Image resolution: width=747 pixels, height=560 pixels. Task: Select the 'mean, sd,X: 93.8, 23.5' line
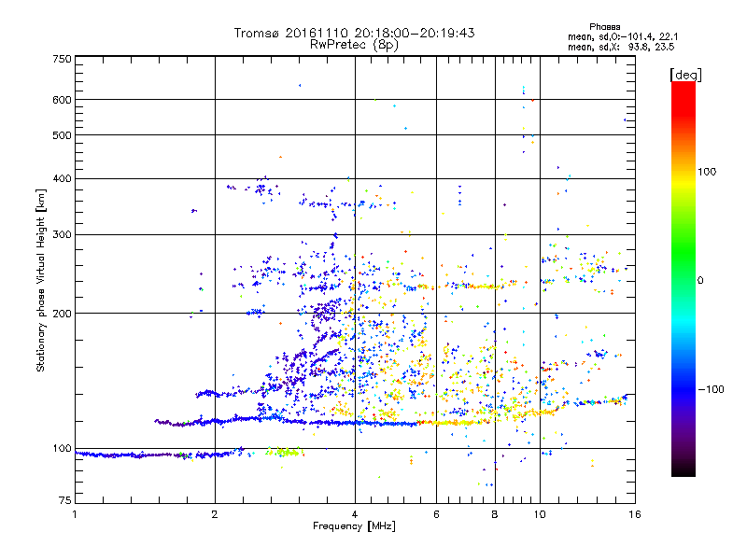point(621,47)
